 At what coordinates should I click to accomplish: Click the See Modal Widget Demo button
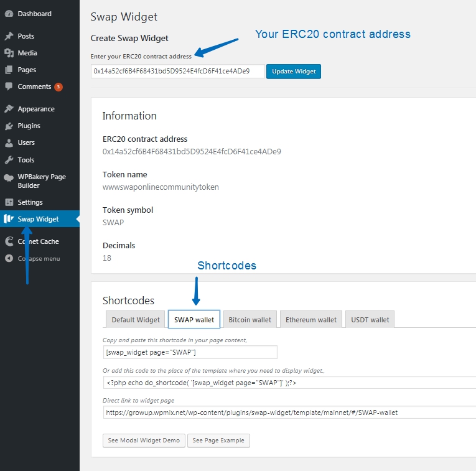pos(144,441)
